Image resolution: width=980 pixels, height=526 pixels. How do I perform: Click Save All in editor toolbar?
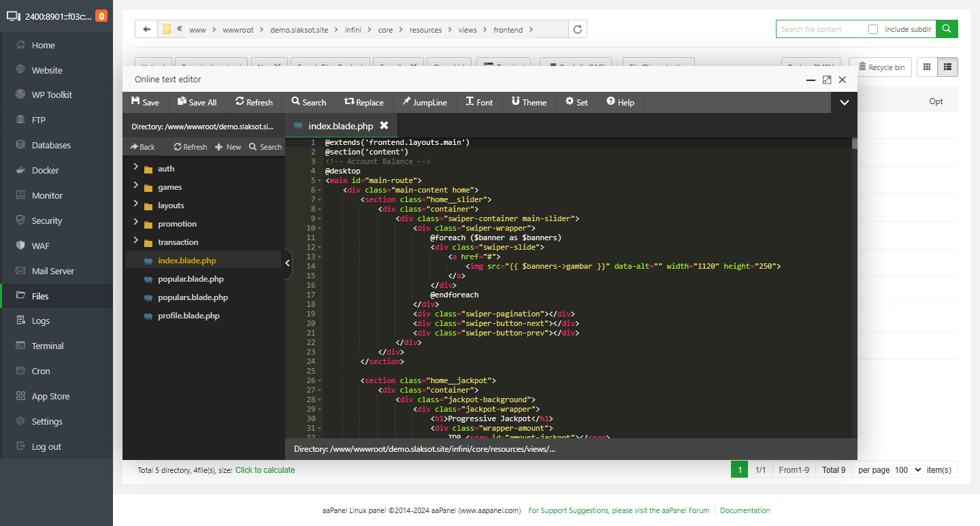197,102
